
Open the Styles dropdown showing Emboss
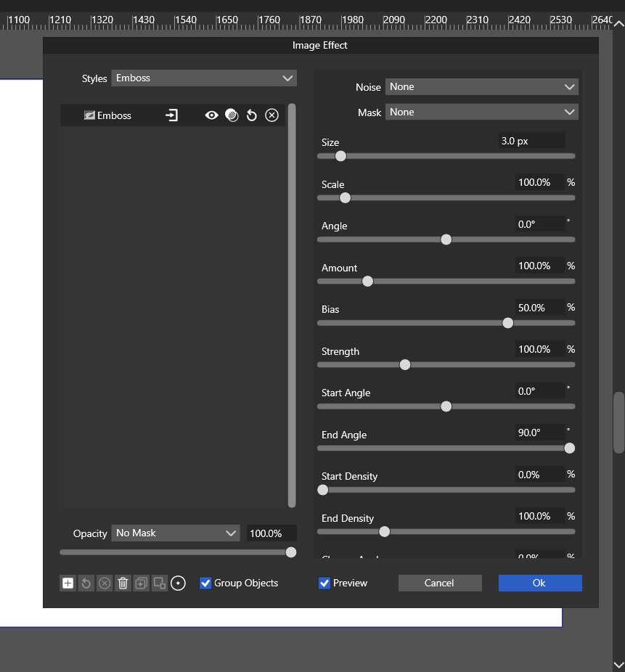click(204, 78)
